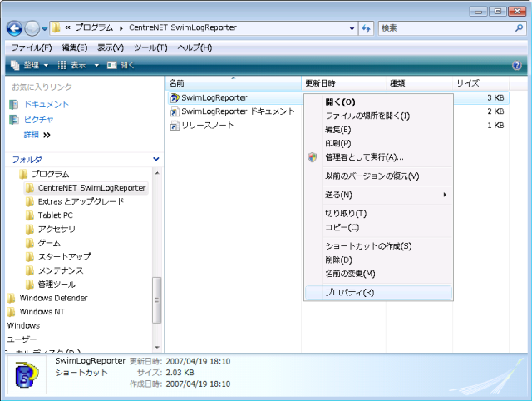Choose 名前の変更(M) in context menu
Screen dimensions: 532x401
379,274
